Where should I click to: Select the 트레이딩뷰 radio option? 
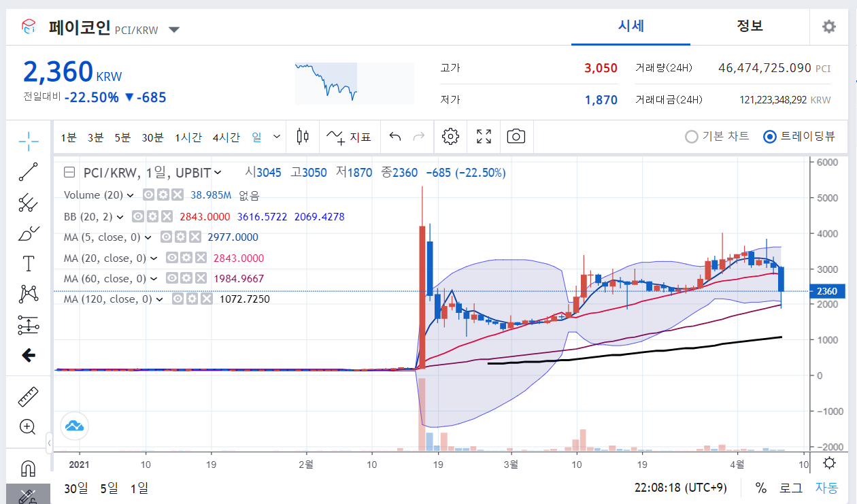(799, 136)
